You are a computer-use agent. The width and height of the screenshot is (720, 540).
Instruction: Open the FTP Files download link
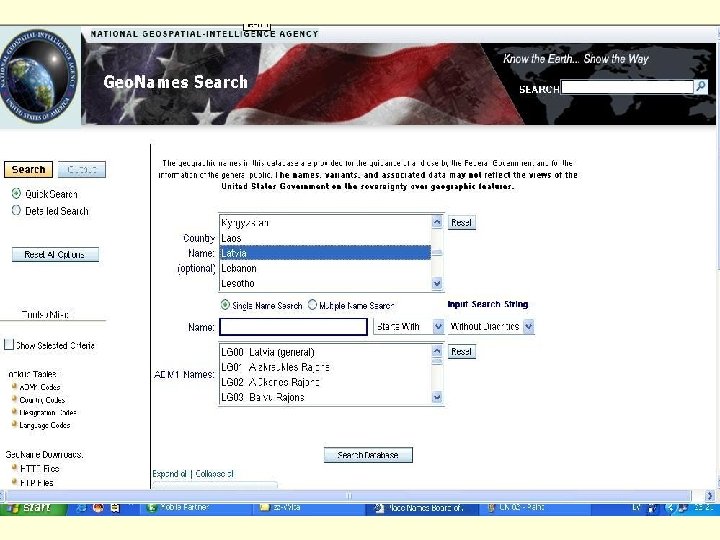click(x=36, y=483)
